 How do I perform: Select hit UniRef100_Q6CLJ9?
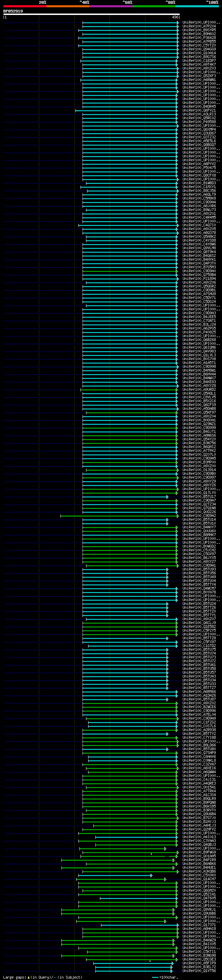tap(199, 623)
